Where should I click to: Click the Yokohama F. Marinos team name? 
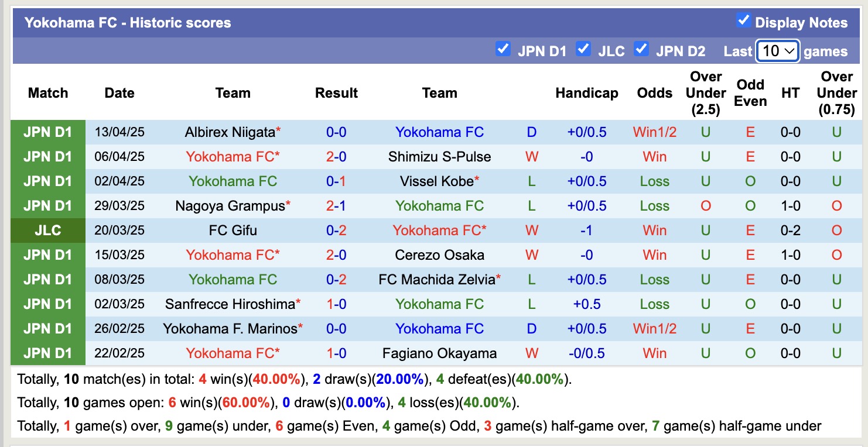click(233, 328)
